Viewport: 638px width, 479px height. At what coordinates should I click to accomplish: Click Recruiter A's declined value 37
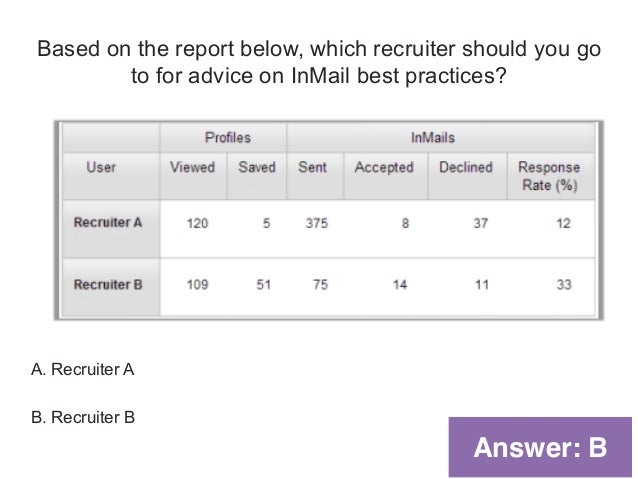pyautogui.click(x=480, y=224)
